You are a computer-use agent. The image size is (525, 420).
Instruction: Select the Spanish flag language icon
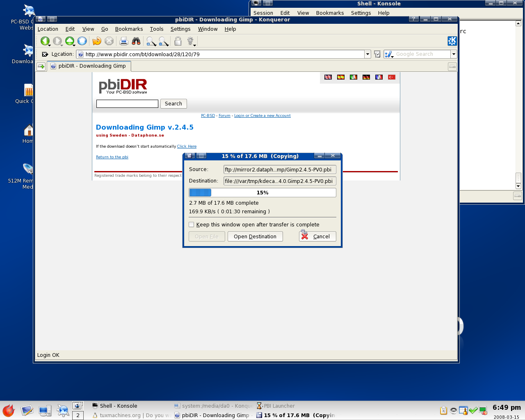[x=341, y=77]
